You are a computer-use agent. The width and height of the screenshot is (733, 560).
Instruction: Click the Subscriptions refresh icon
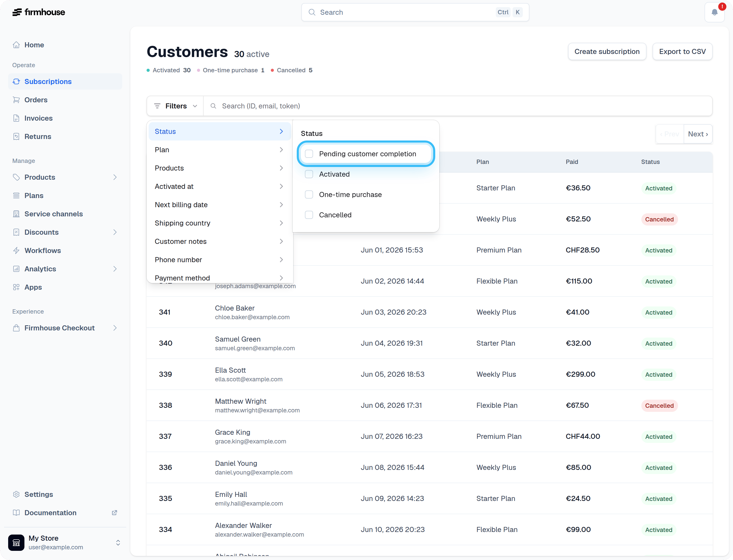coord(16,81)
